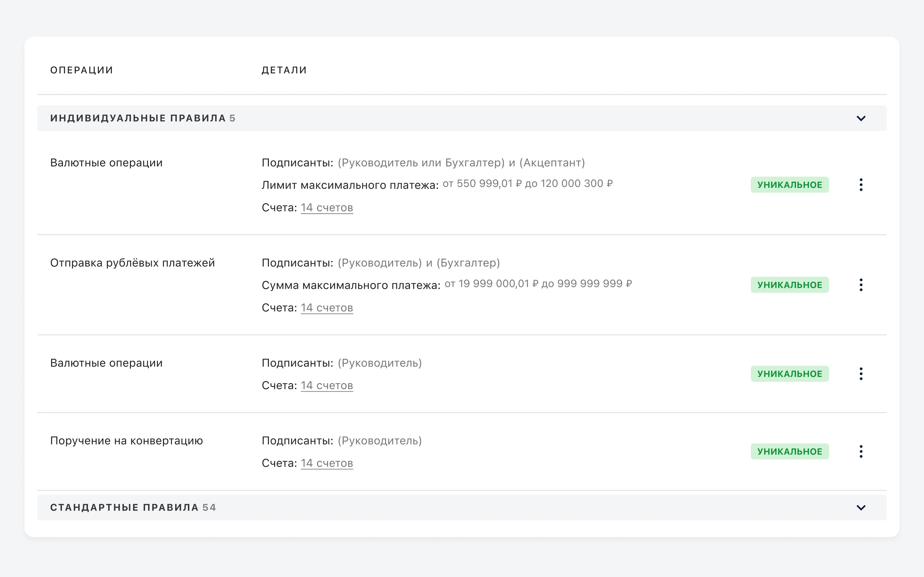
Task: Click the Детали column header
Action: [x=284, y=70]
